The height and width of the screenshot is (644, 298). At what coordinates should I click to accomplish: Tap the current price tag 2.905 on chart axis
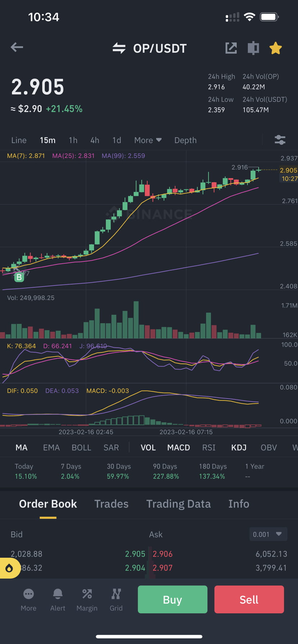tap(289, 170)
